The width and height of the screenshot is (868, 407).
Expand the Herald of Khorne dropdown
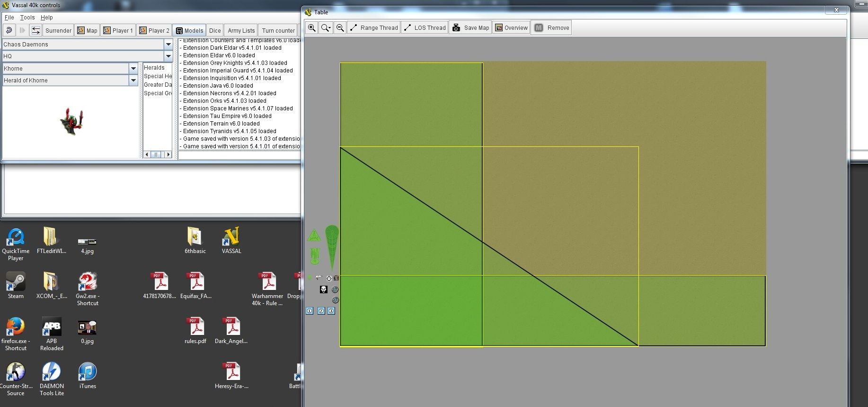coord(133,81)
